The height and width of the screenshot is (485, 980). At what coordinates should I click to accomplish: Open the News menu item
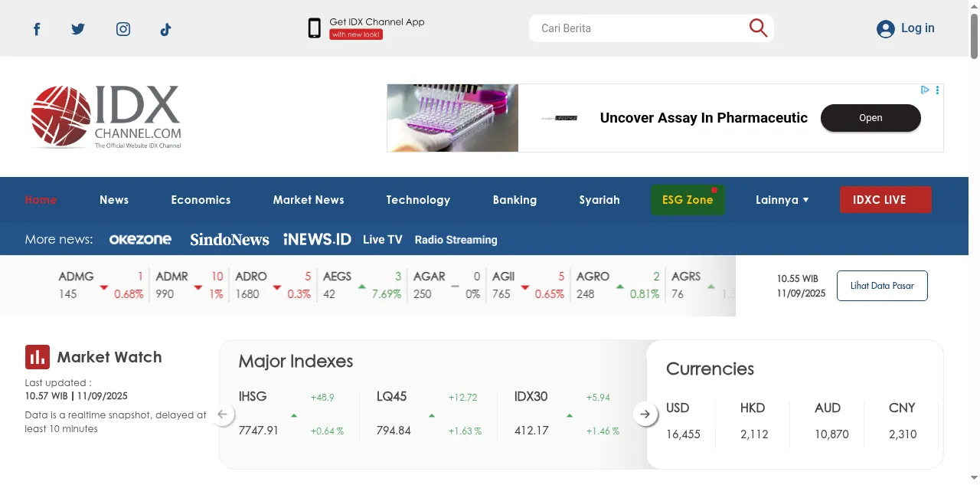pos(114,200)
